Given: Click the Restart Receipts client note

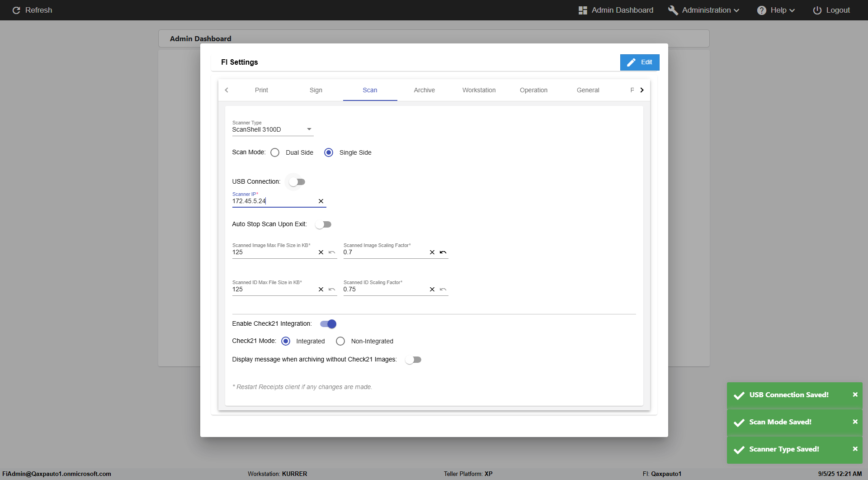Looking at the screenshot, I should tap(302, 387).
